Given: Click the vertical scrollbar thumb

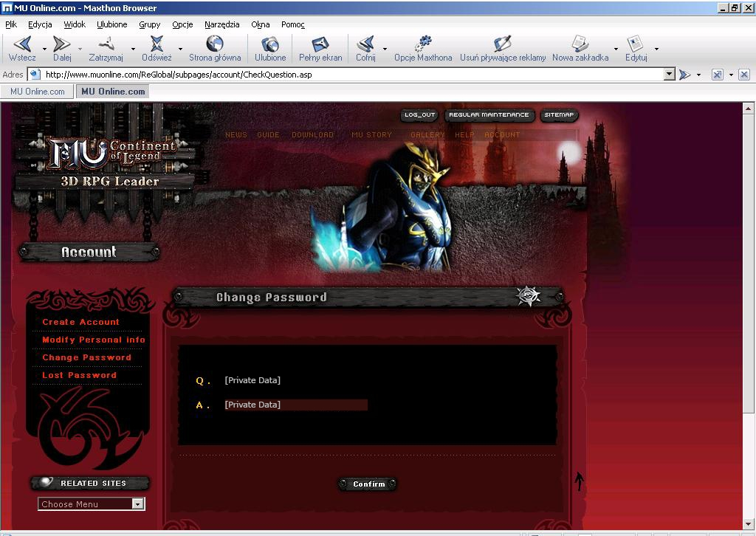Looking at the screenshot, I should click(x=749, y=263).
